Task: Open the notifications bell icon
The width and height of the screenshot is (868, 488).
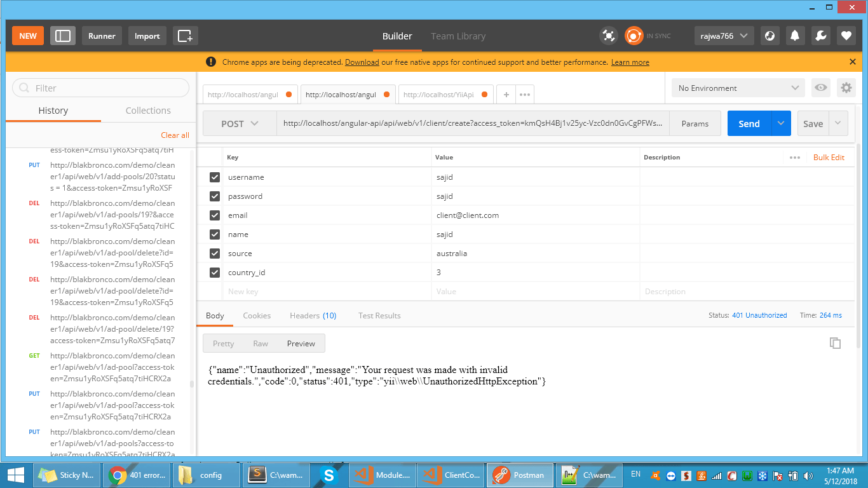Action: [x=794, y=36]
